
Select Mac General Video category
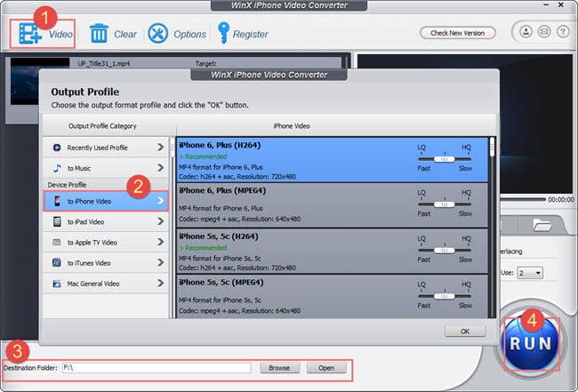pos(106,284)
